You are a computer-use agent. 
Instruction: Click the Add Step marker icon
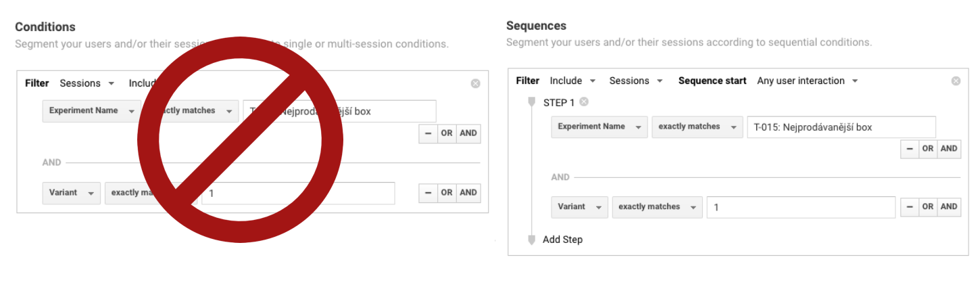pos(531,240)
